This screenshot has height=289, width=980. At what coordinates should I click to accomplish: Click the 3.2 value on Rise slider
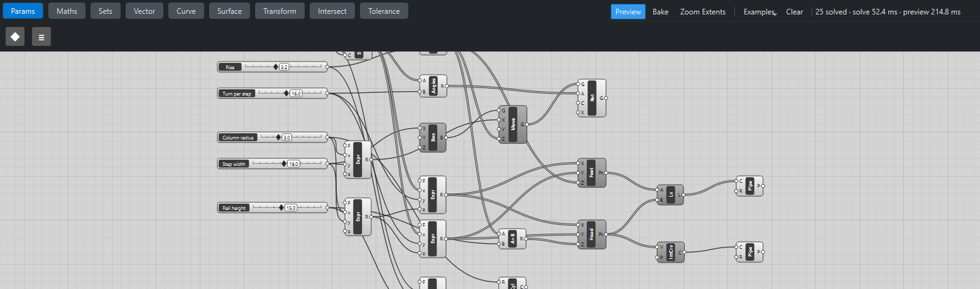tap(284, 67)
